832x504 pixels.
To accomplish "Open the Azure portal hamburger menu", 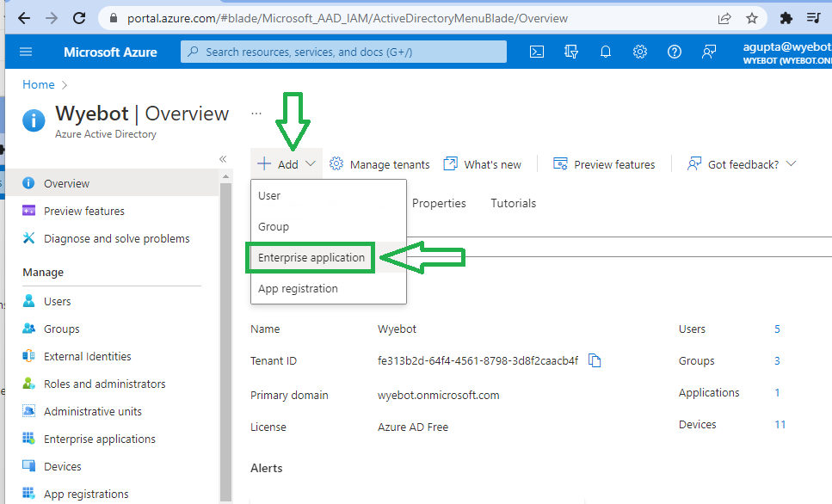I will coord(26,52).
